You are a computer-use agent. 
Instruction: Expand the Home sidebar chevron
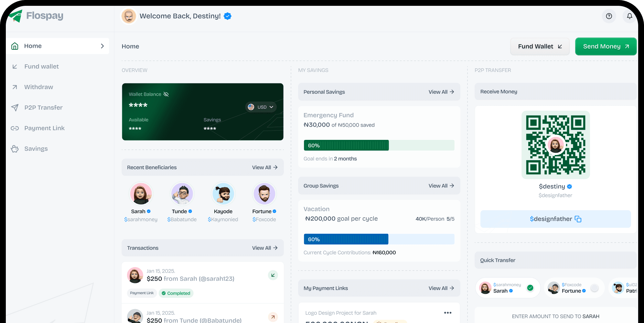pyautogui.click(x=102, y=46)
